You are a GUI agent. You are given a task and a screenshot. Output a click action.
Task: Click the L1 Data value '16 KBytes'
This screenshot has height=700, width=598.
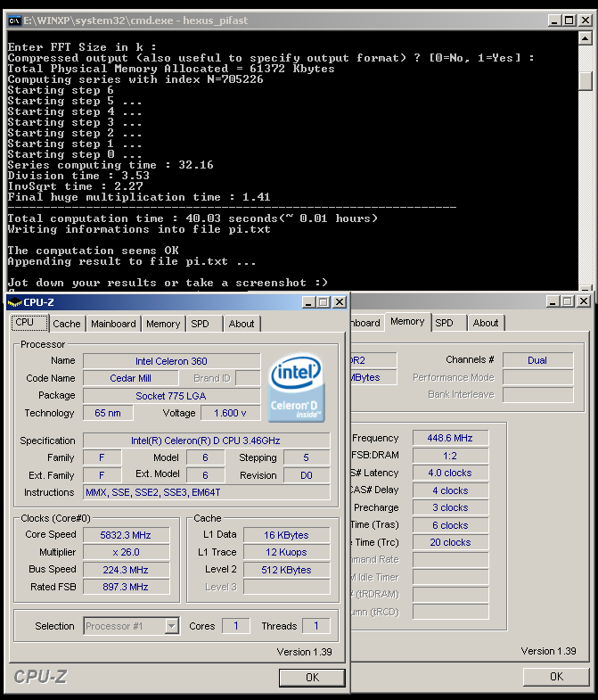coord(286,535)
